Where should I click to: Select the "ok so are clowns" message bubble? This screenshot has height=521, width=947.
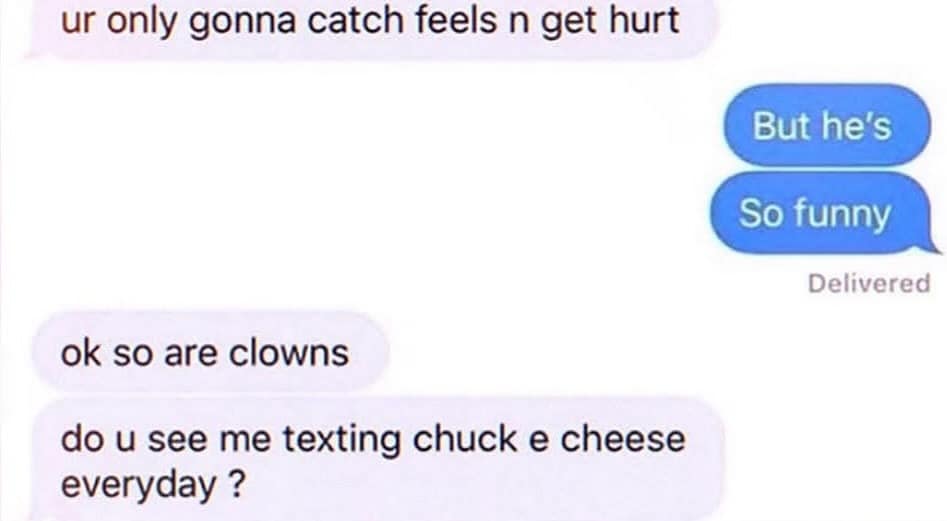(210, 352)
